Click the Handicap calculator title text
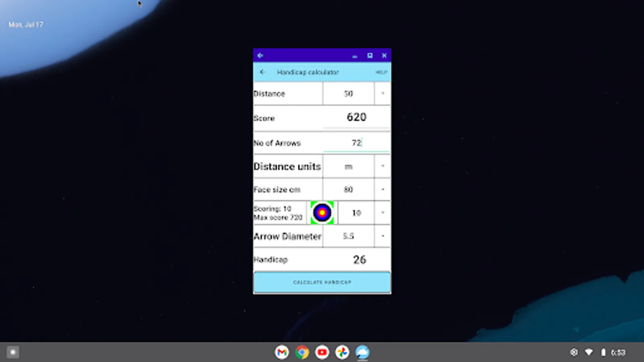This screenshot has height=362, width=644. (308, 72)
